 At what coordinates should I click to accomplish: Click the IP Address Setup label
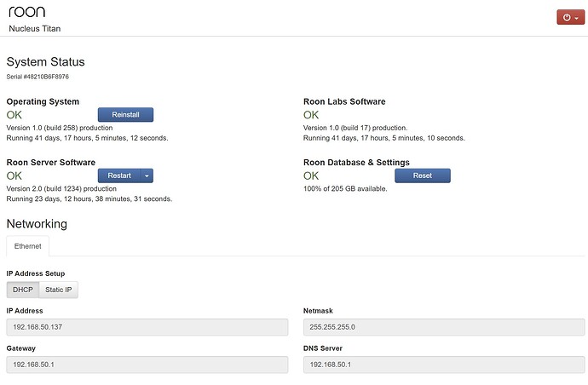coord(36,273)
